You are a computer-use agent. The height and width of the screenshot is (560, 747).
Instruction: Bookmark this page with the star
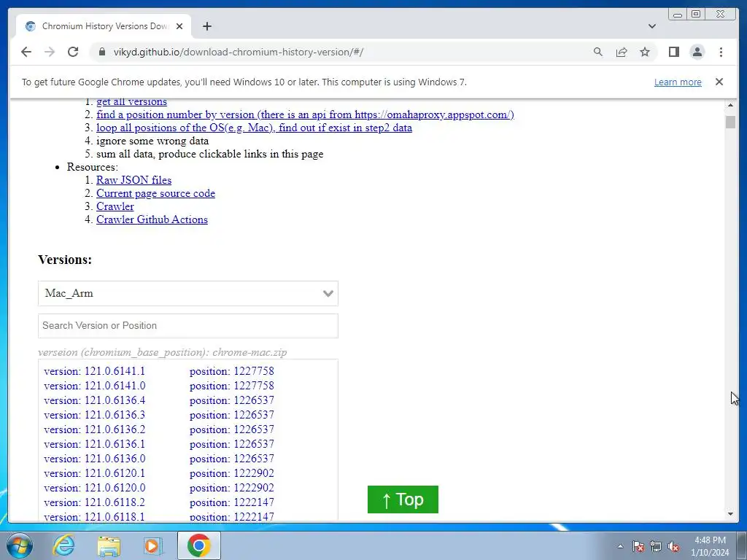coord(645,52)
